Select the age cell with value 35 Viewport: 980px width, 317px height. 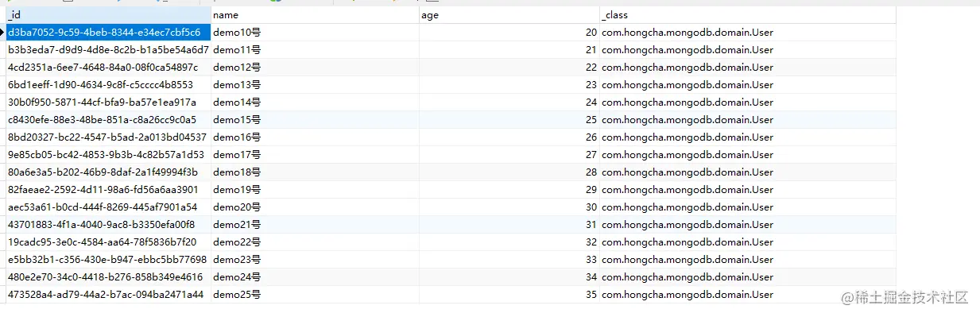pos(509,295)
